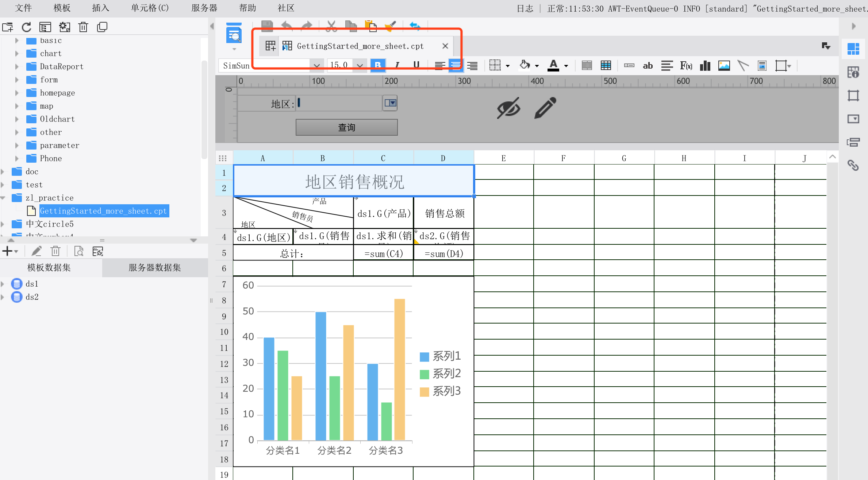Open the SimSun font name dropdown

(316, 66)
